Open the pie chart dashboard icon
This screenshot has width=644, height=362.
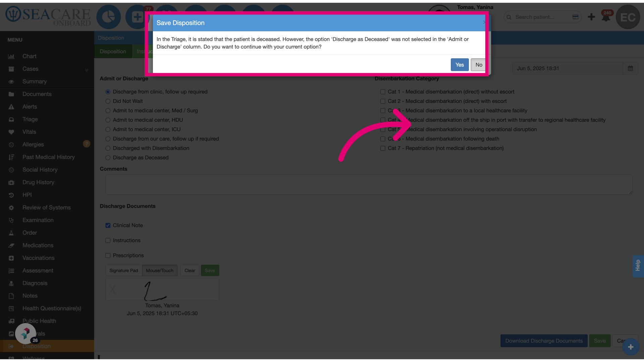(x=109, y=17)
